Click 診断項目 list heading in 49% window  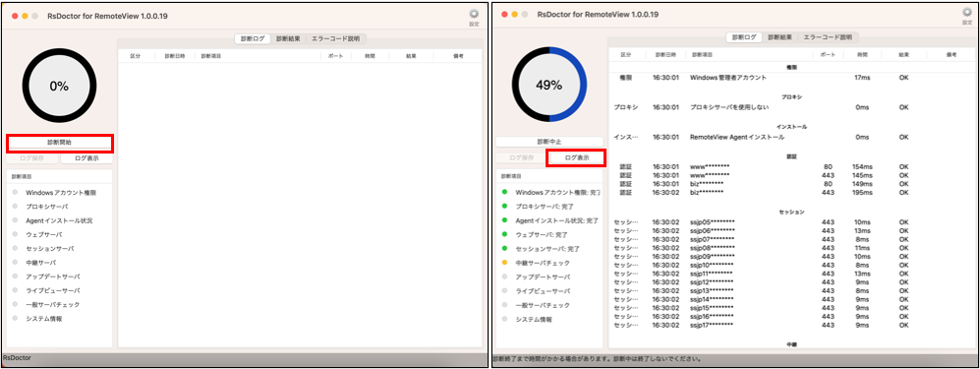[510, 176]
